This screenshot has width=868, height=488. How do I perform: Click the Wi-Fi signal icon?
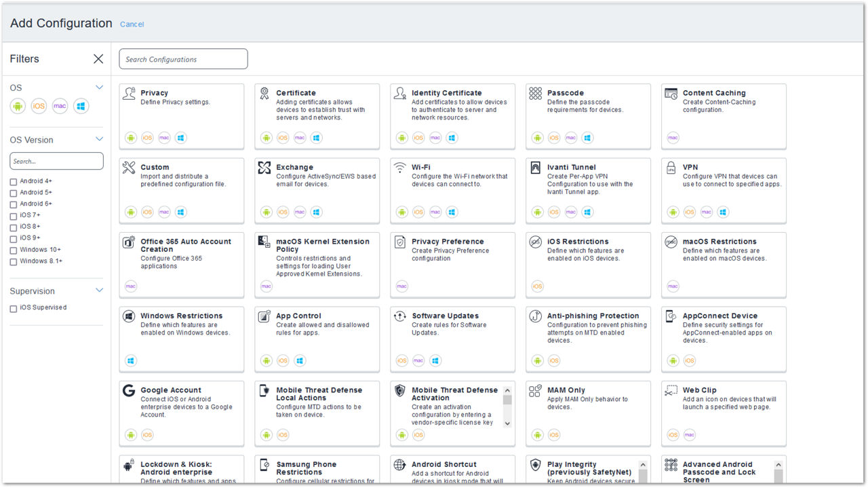pos(400,168)
